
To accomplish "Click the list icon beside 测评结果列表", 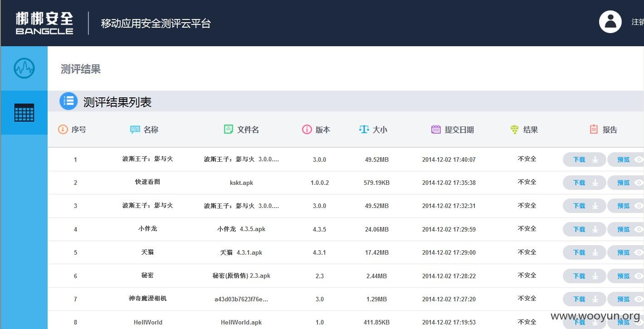I will pos(68,101).
